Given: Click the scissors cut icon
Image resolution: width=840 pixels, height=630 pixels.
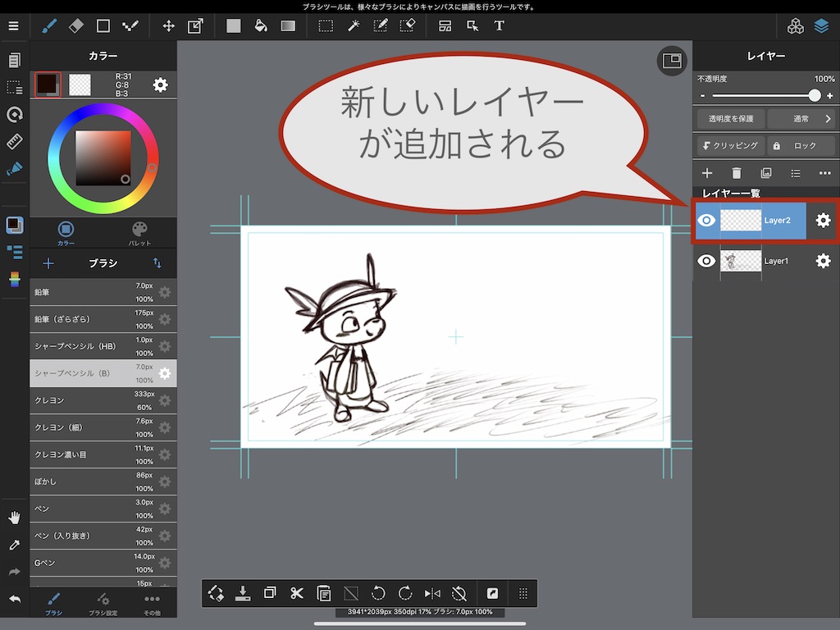Looking at the screenshot, I should 297,593.
